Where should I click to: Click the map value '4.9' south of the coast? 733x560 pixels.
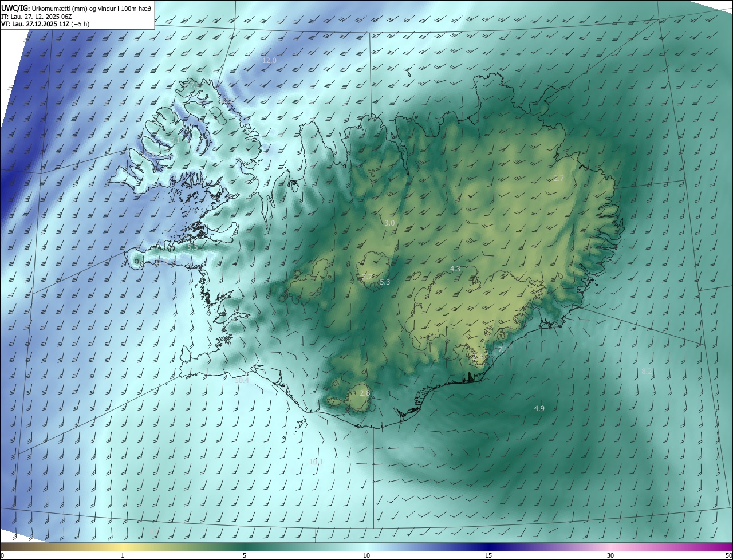[539, 408]
